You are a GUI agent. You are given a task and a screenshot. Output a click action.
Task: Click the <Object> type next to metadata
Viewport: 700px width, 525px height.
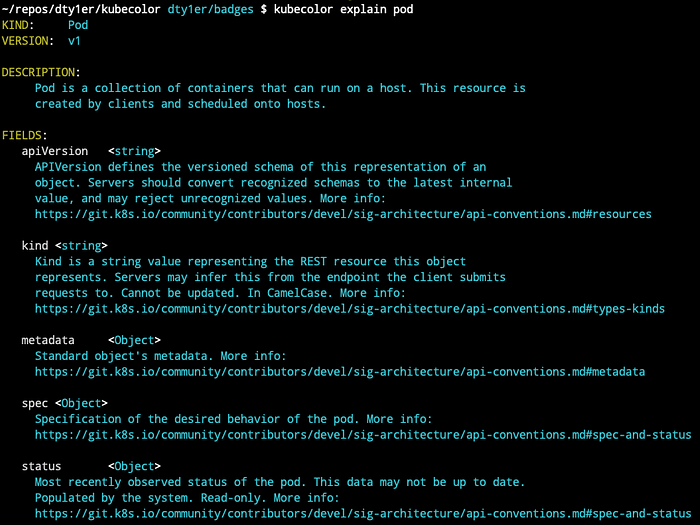[134, 340]
